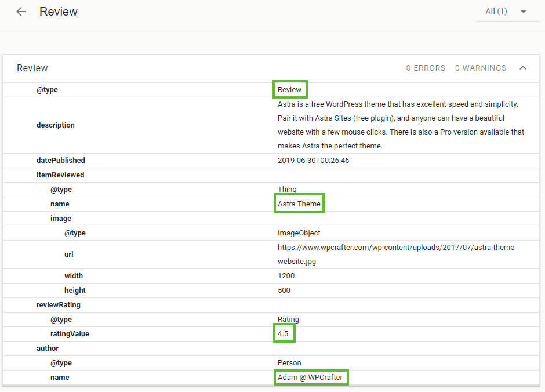
Task: Click the itemReviewed property label
Action: 60,175
